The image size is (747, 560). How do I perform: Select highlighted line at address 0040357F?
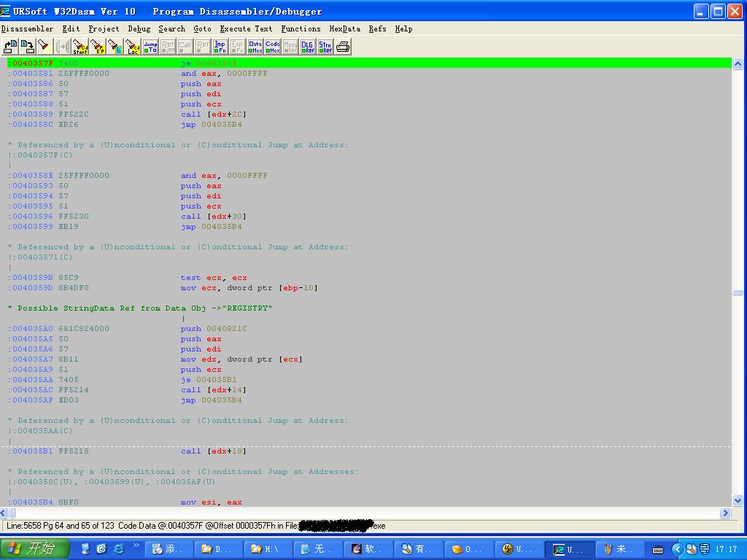click(369, 63)
